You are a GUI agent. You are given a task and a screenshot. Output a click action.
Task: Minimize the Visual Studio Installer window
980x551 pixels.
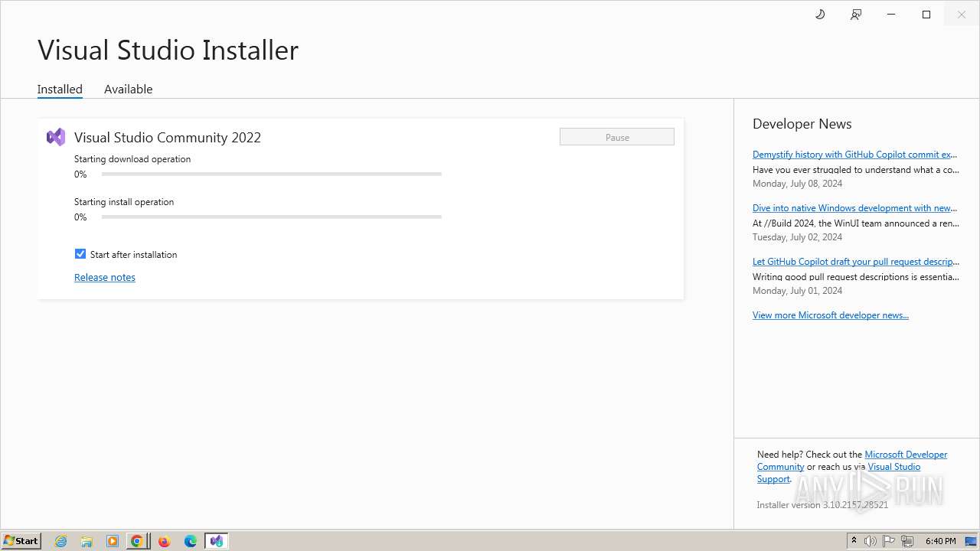click(x=891, y=15)
